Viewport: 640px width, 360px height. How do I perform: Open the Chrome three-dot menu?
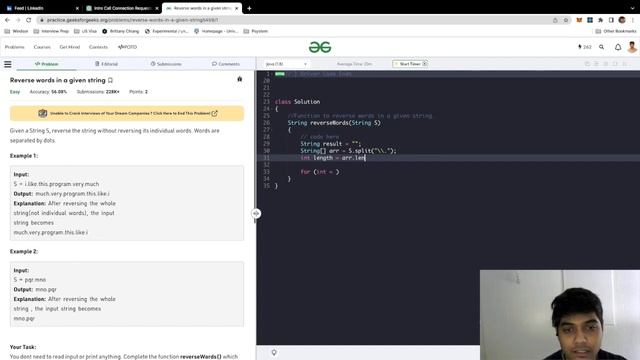coord(633,20)
